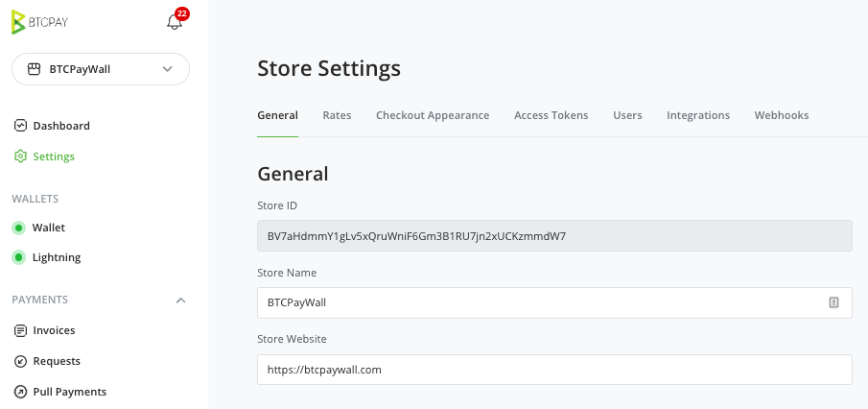This screenshot has width=868, height=409.
Task: Open the Lightning wallet link
Action: coord(57,257)
